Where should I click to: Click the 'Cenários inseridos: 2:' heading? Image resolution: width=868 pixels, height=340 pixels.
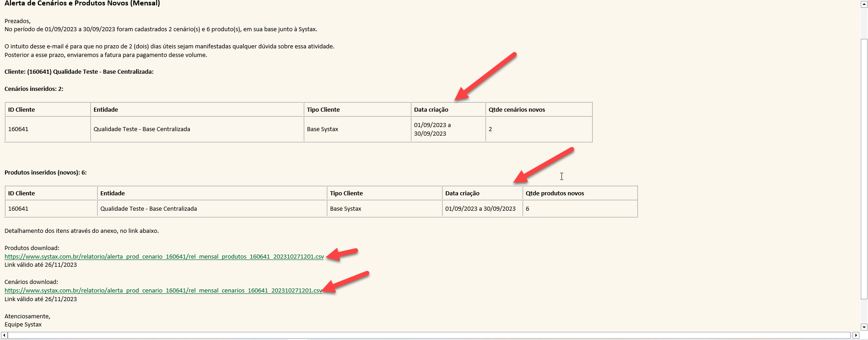(34, 89)
